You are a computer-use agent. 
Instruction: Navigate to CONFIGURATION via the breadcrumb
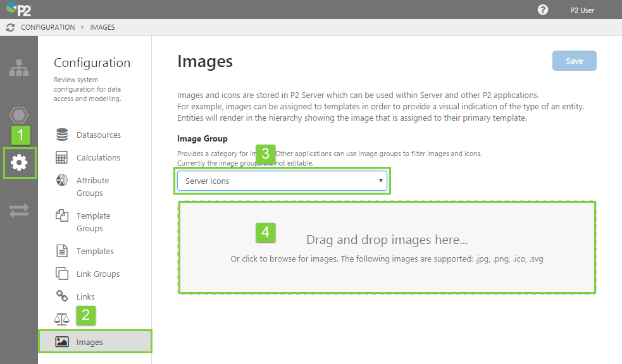47,27
